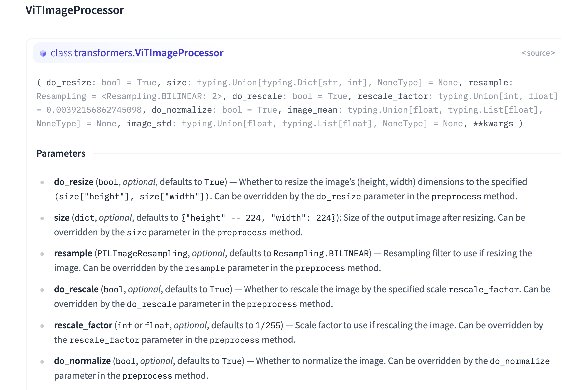Click the bullet before do_resize
This screenshot has height=390, width=588.
(42, 182)
